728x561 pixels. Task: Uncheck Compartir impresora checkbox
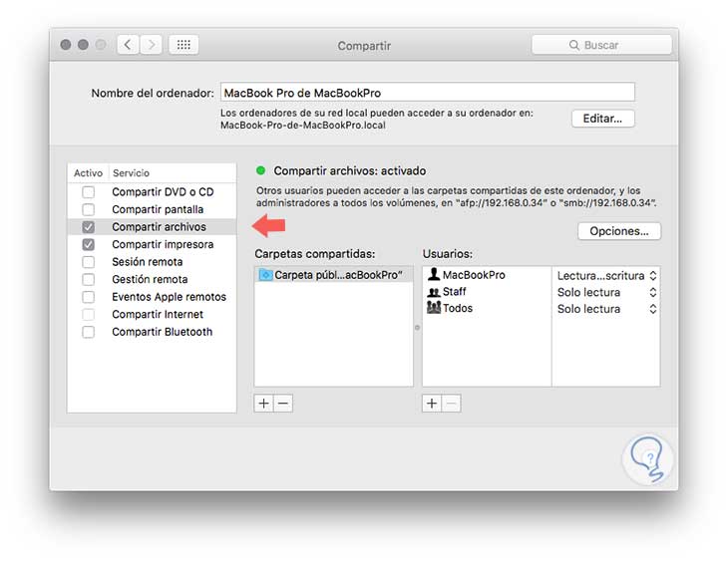point(88,244)
